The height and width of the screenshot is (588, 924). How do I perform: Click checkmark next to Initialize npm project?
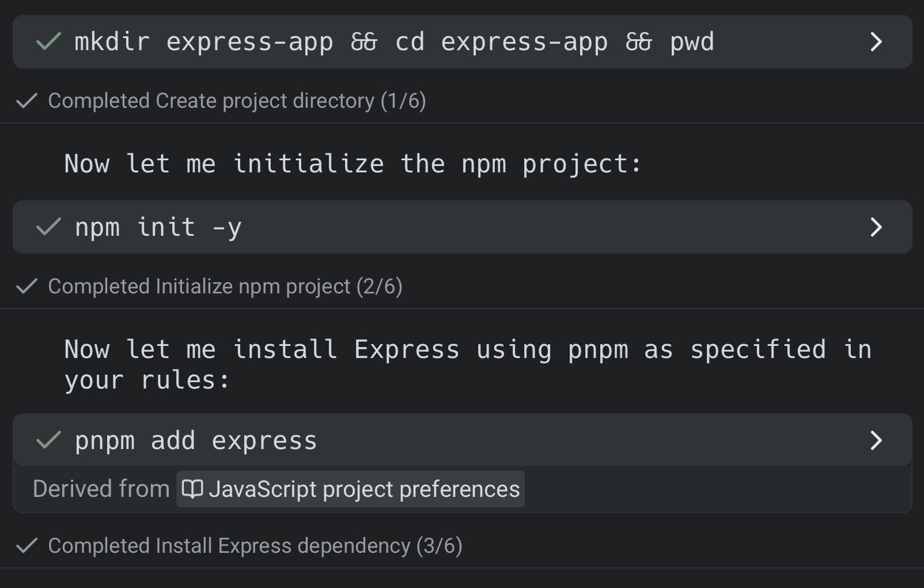pos(26,287)
